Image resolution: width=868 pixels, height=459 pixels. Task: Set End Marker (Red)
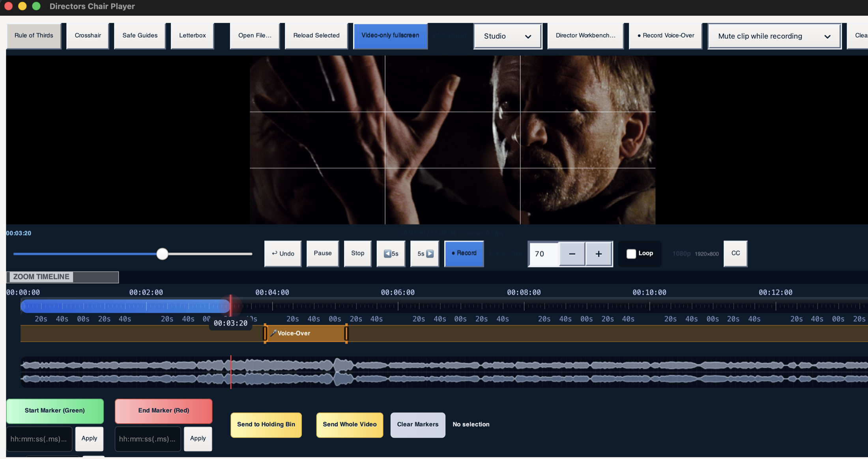click(x=163, y=411)
